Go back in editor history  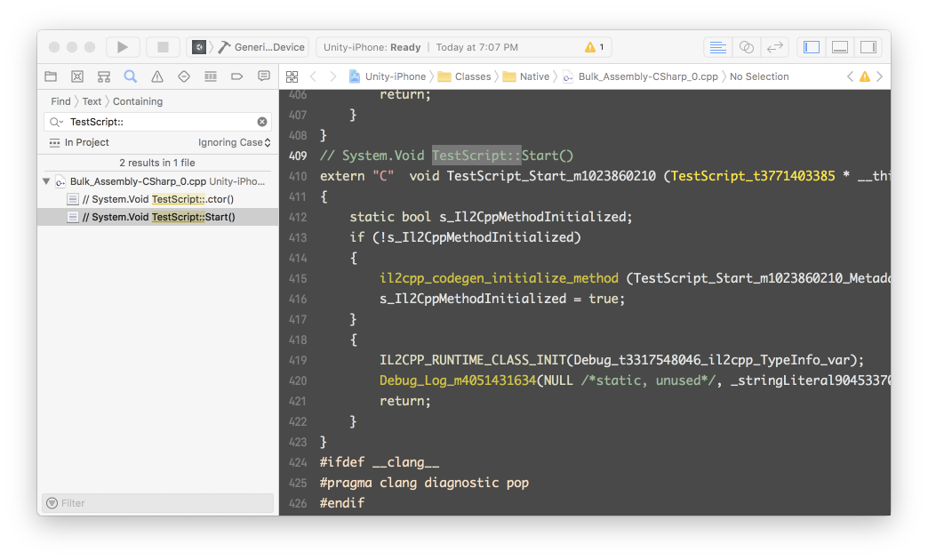point(314,76)
